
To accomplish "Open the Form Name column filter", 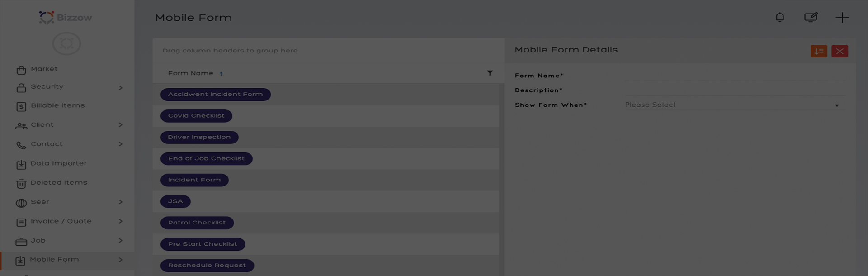I will pyautogui.click(x=490, y=73).
